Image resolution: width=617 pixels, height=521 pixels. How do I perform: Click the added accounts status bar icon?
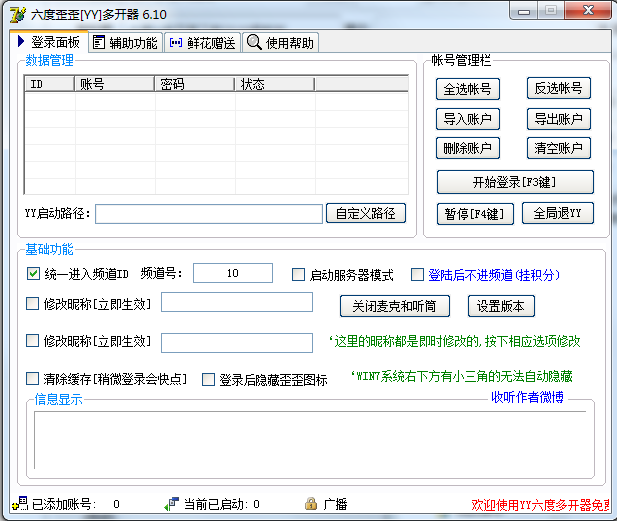click(x=19, y=504)
